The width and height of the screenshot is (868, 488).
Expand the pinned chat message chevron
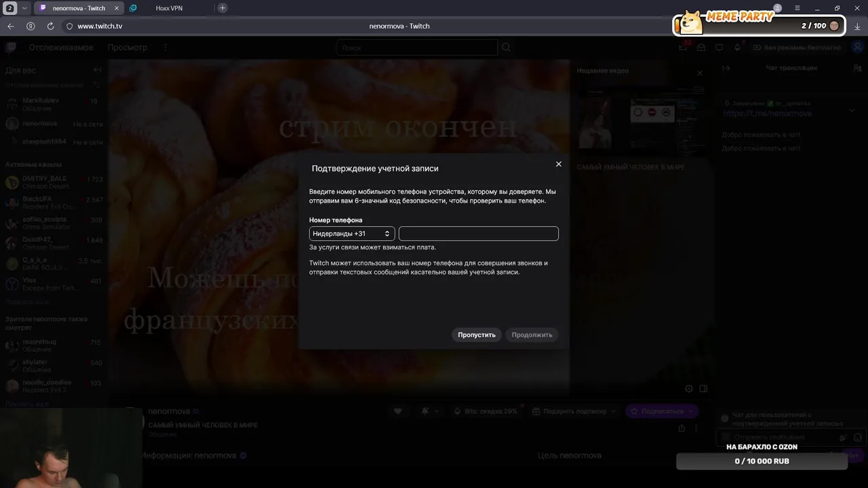852,110
